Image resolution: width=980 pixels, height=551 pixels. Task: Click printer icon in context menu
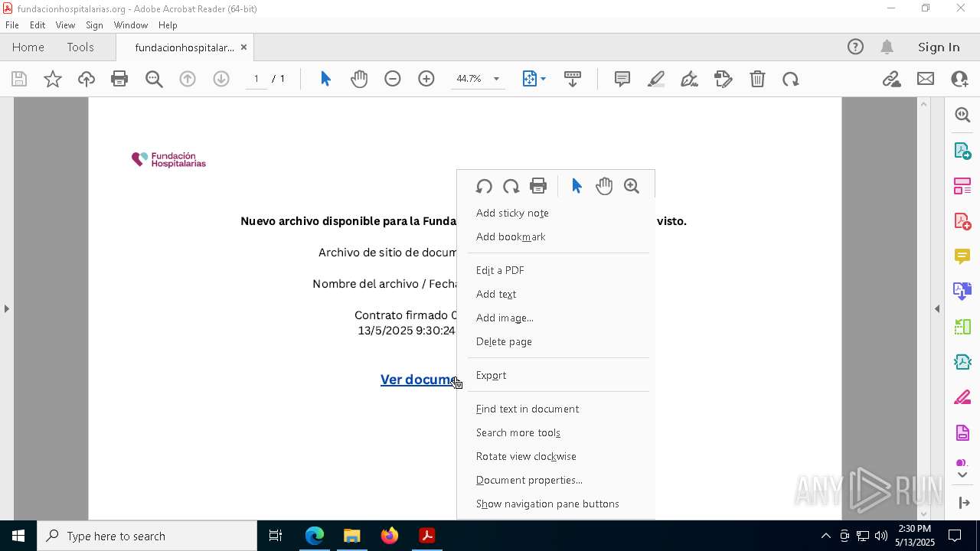point(538,186)
